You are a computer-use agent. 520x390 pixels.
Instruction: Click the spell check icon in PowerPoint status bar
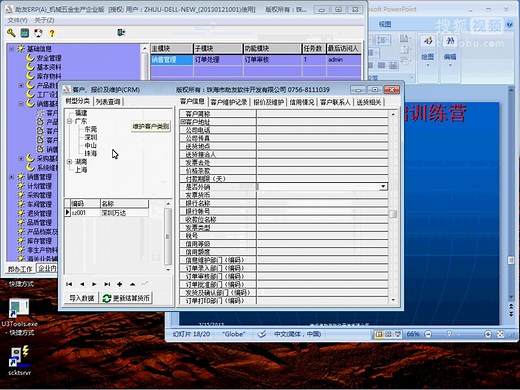[262, 334]
